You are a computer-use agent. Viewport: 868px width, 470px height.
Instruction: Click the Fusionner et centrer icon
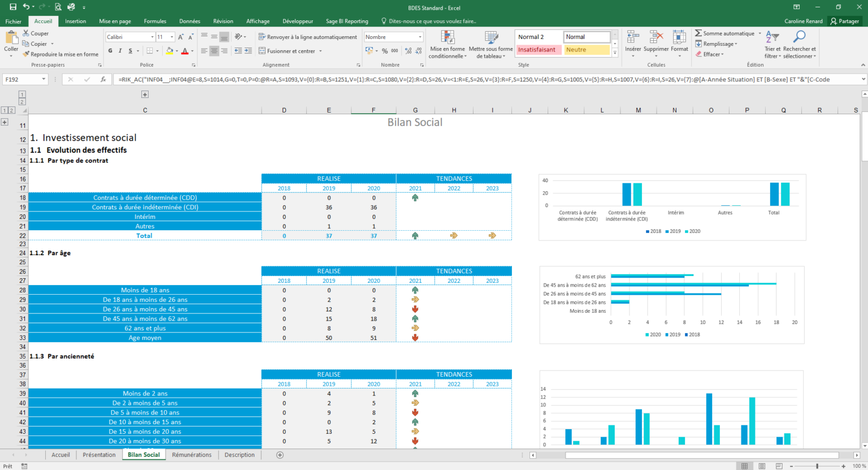coord(263,50)
